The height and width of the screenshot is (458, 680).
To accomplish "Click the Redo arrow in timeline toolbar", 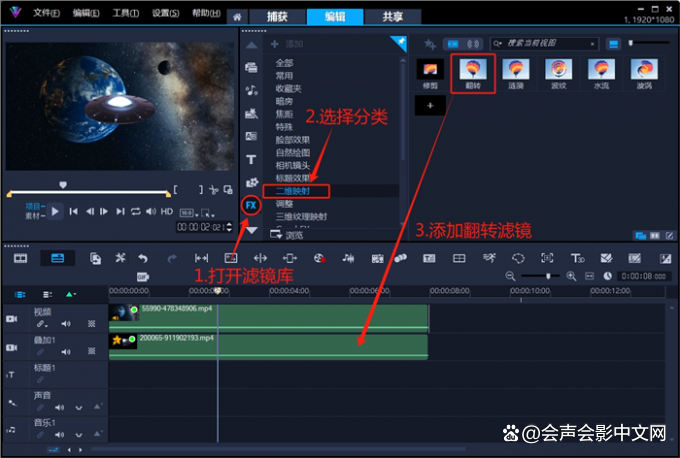I will click(x=172, y=258).
